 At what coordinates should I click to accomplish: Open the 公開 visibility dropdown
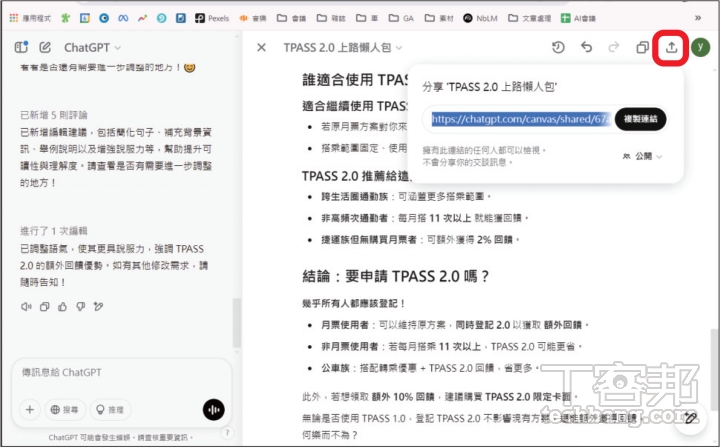pyautogui.click(x=642, y=157)
